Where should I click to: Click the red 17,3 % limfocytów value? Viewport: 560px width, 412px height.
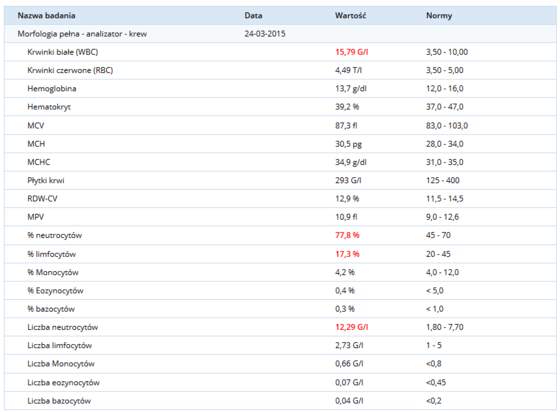click(347, 254)
